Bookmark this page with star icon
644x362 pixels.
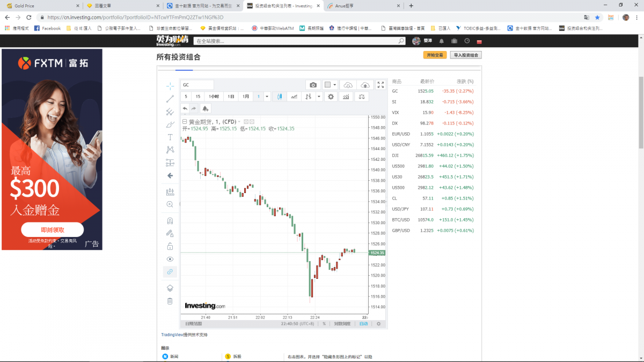[597, 17]
